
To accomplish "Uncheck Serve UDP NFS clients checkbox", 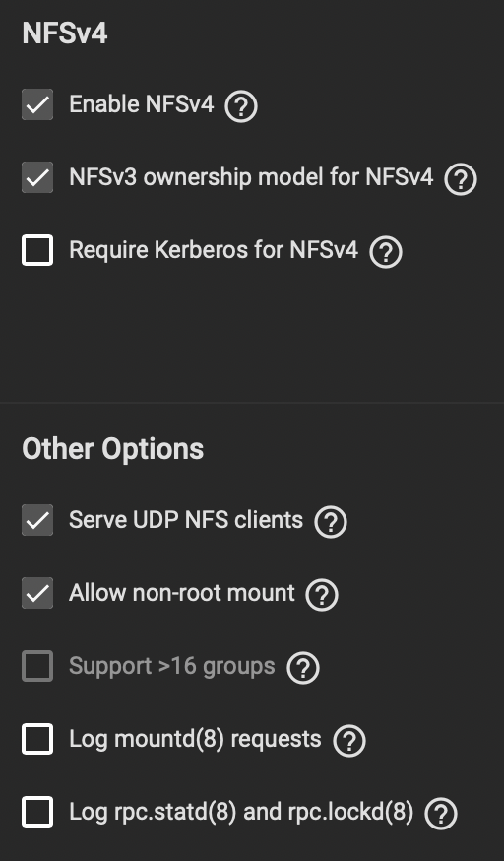I will click(x=37, y=520).
